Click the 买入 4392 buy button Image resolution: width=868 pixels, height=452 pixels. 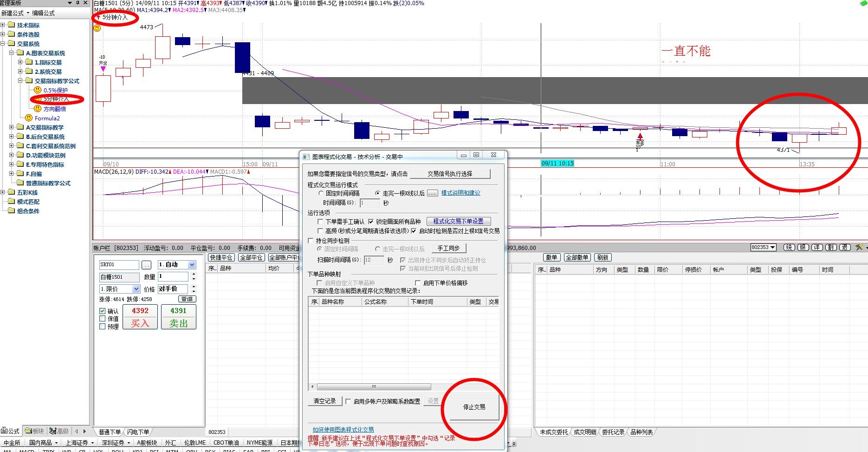(x=140, y=317)
